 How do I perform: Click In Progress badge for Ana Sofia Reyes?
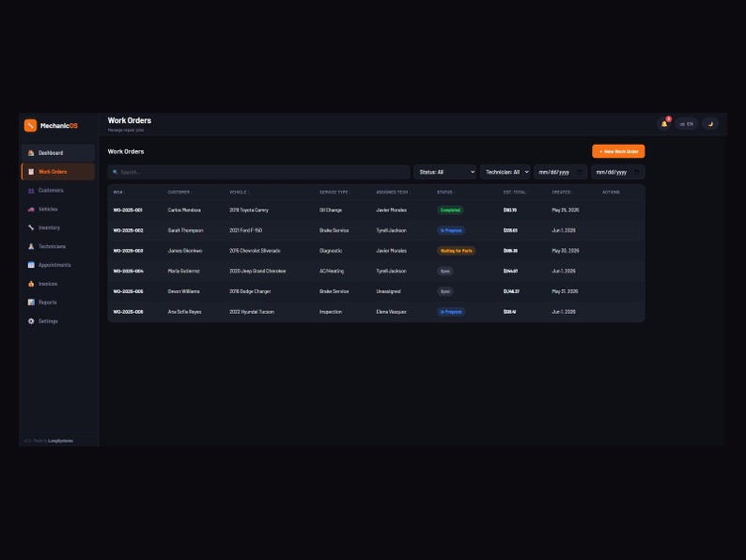[451, 312]
